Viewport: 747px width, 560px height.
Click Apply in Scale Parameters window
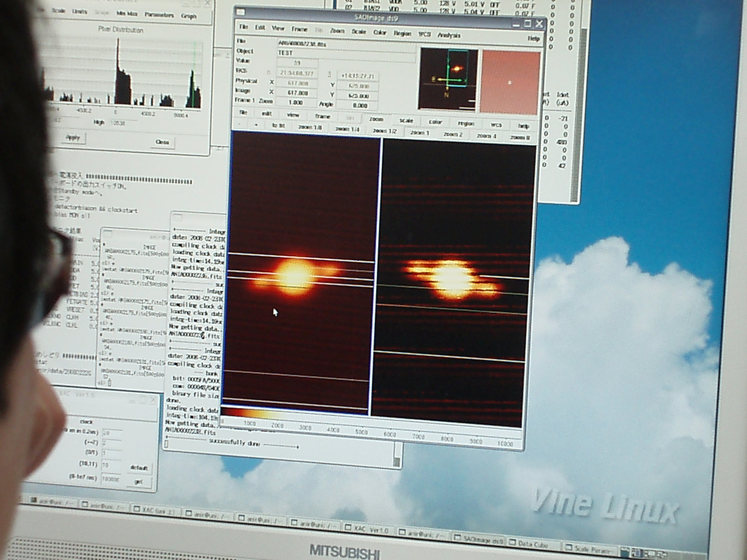73,138
